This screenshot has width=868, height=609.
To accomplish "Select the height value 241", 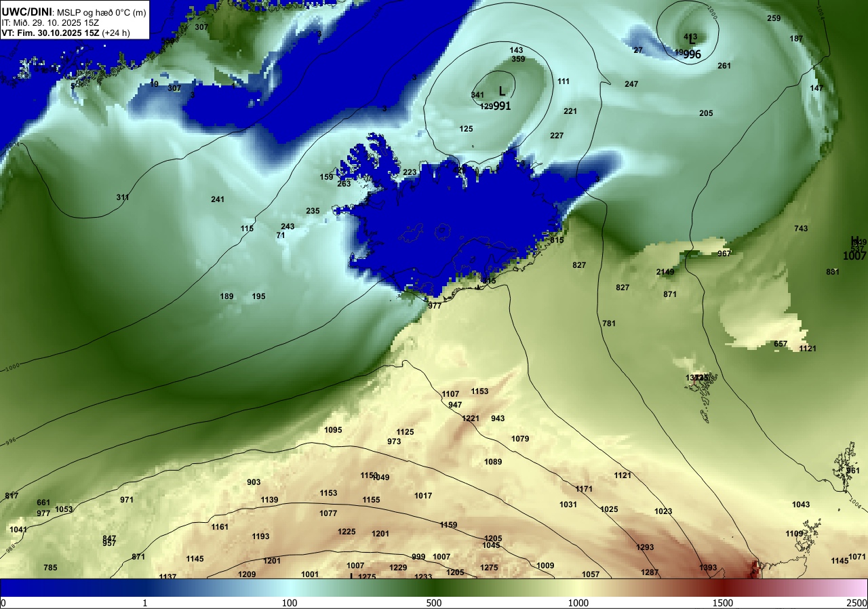I will pyautogui.click(x=217, y=199).
